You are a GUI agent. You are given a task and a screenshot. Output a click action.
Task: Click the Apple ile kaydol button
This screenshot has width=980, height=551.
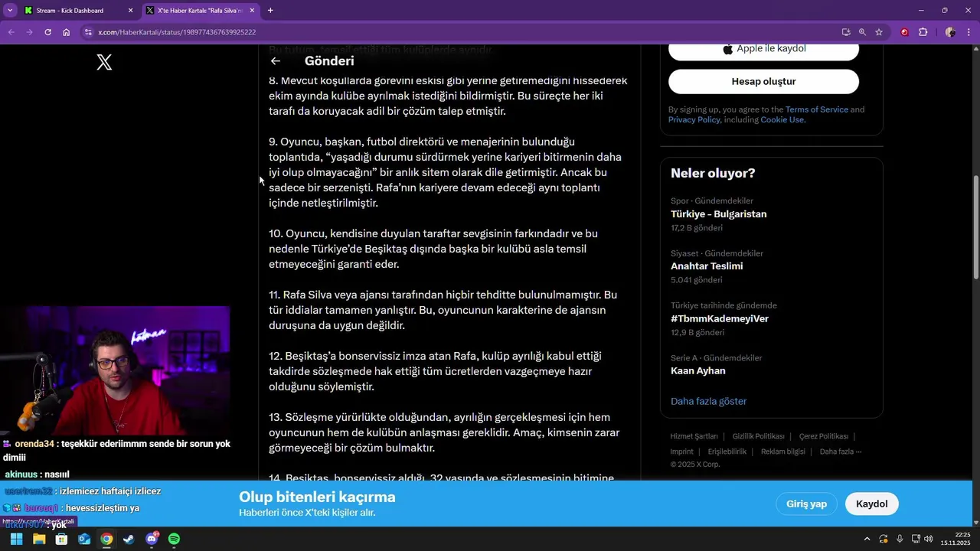coord(763,49)
